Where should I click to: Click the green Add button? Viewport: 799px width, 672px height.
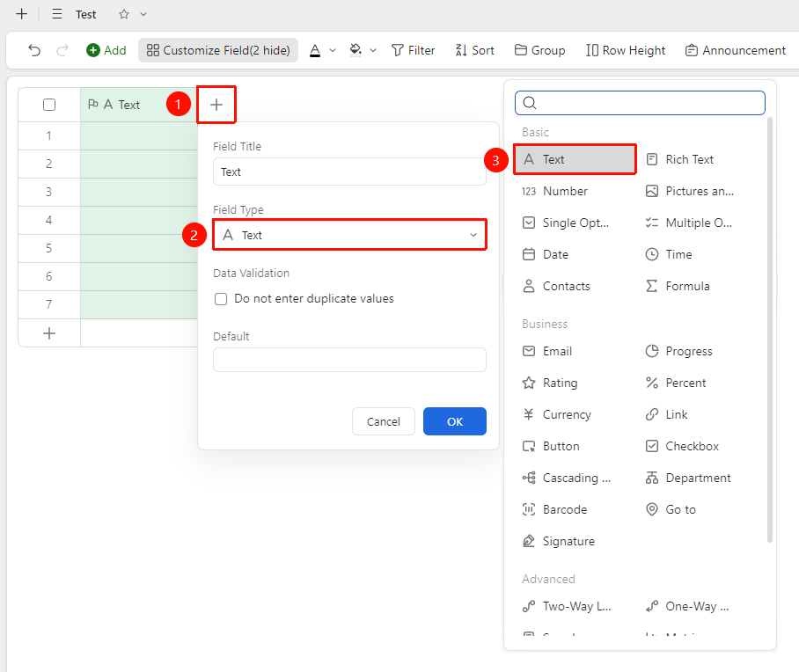point(106,50)
